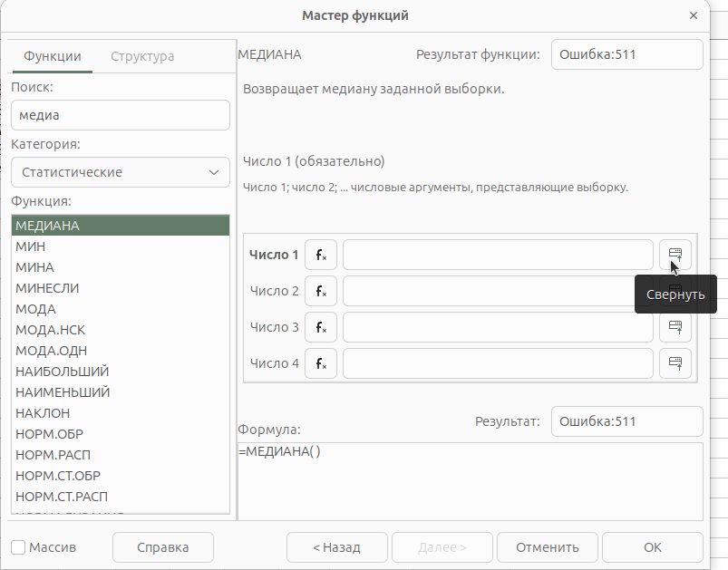Click the shrink icon for Число 4
728x570 pixels.
[675, 363]
